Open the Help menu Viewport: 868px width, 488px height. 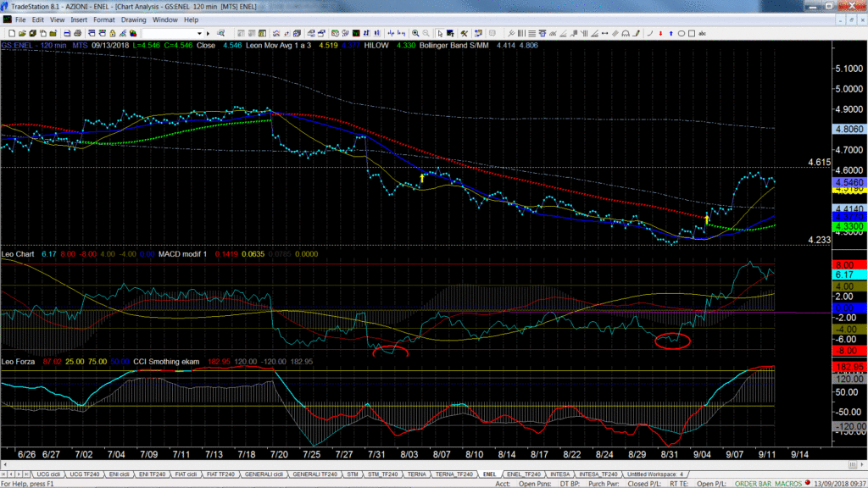tap(191, 19)
